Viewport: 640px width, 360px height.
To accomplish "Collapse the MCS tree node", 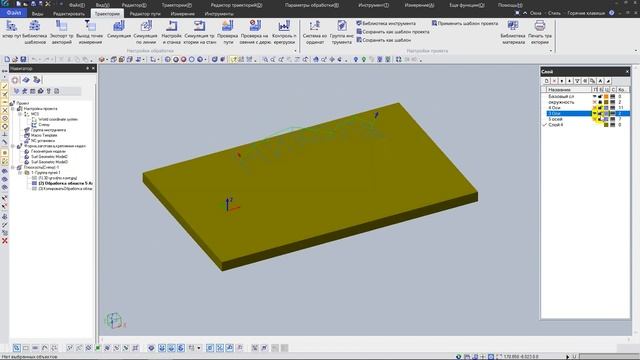I will pos(20,114).
